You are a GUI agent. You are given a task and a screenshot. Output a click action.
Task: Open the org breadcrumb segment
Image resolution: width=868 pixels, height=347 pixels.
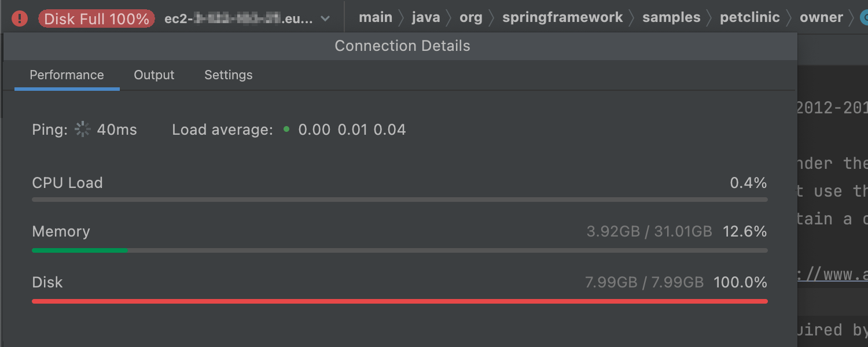pos(471,17)
